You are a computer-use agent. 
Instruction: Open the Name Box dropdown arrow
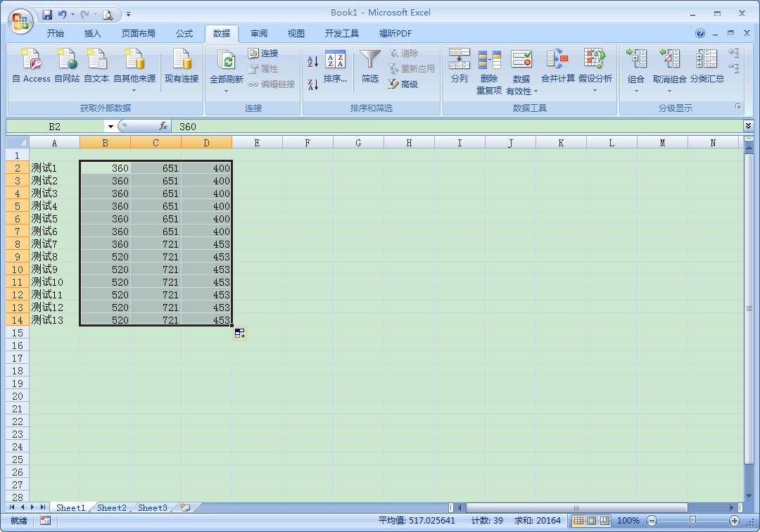pos(110,127)
